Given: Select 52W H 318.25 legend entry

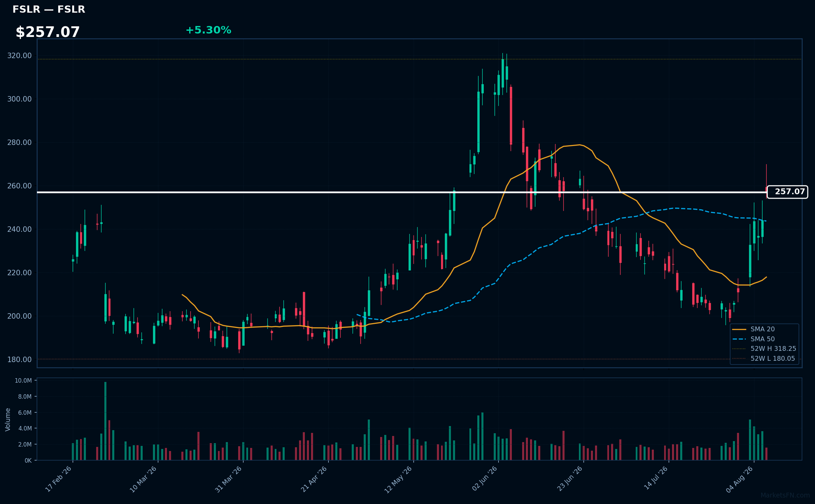Looking at the screenshot, I should click(x=765, y=349).
